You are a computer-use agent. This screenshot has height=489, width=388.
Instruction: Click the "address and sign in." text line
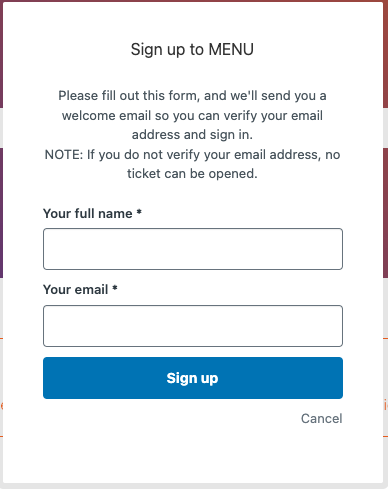pos(192,135)
